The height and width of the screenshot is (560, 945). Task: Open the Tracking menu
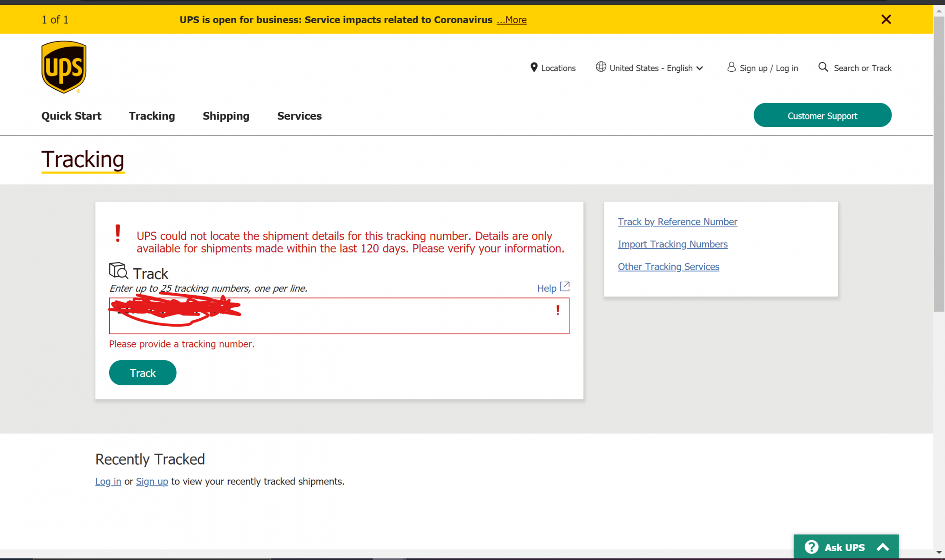(x=152, y=116)
